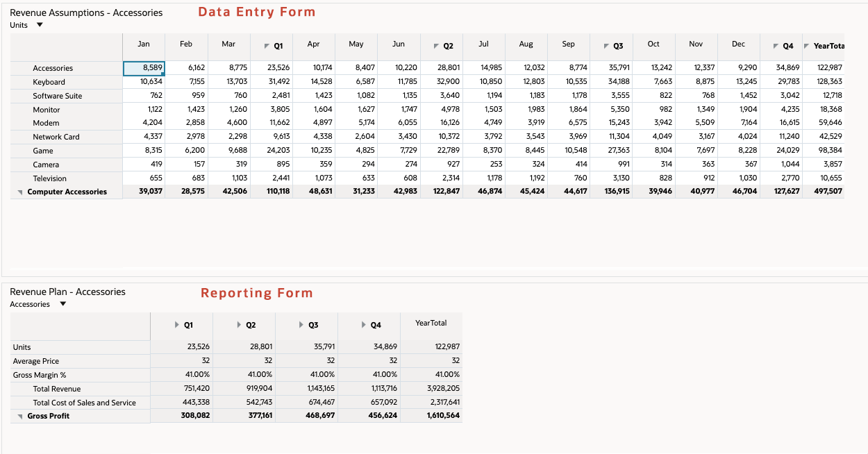Select the Software Suite row header
This screenshot has width=868, height=454.
(x=67, y=96)
